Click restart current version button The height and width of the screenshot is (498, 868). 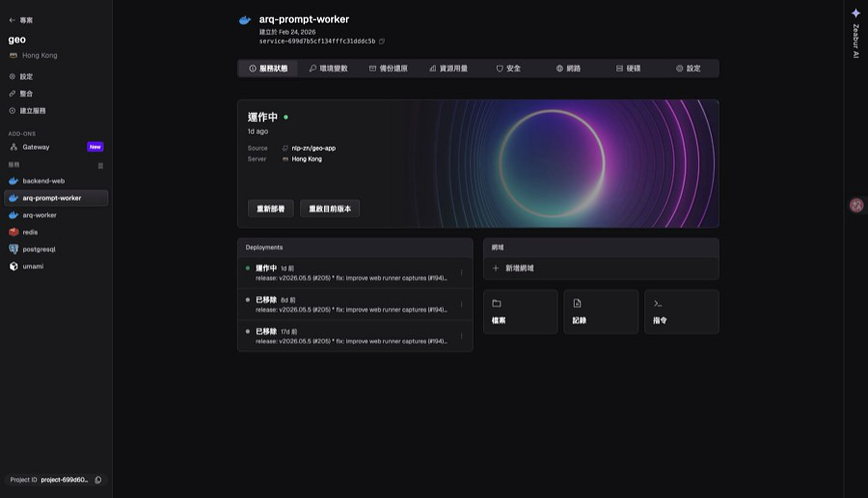click(330, 208)
